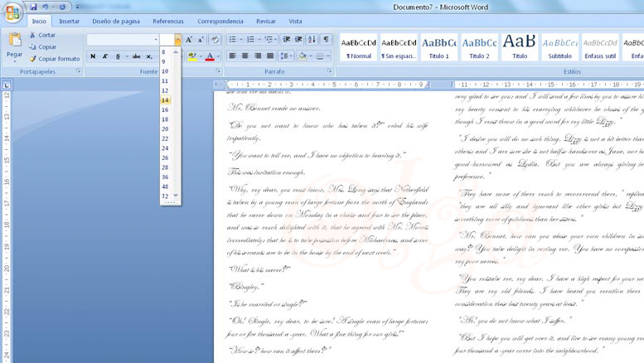Apply paragraph shading with paint bucket
This screenshot has width=644, height=363.
[303, 56]
